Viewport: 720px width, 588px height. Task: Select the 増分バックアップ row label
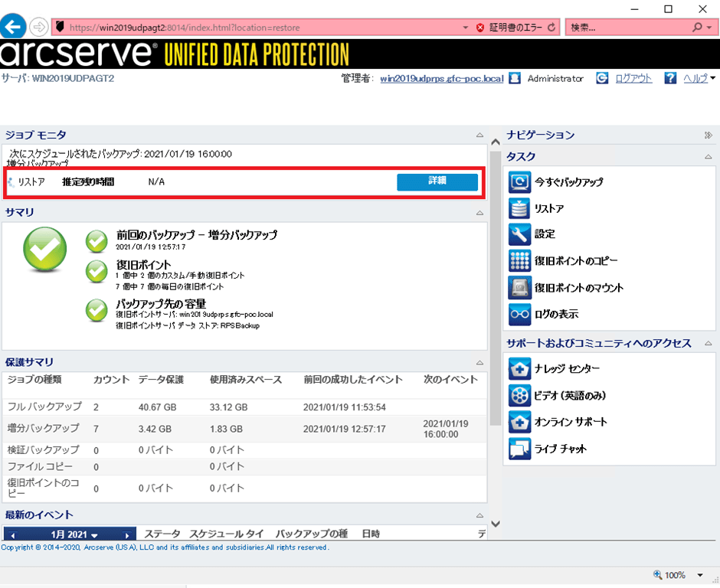pyautogui.click(x=43, y=428)
